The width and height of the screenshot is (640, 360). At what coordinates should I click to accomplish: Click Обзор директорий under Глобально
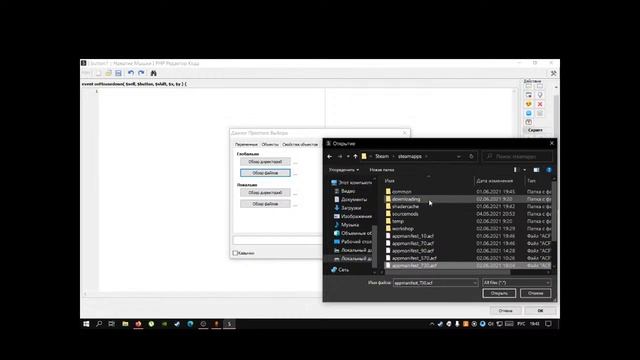265,162
